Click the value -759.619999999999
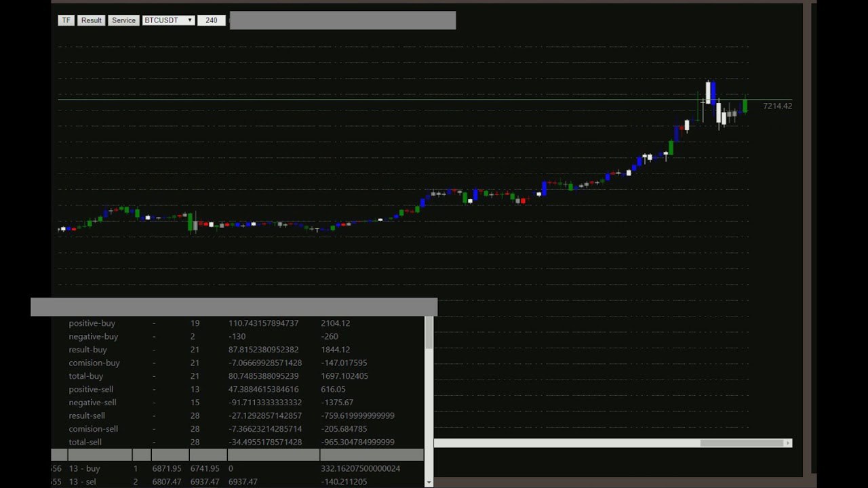This screenshot has width=868, height=488. tap(357, 415)
